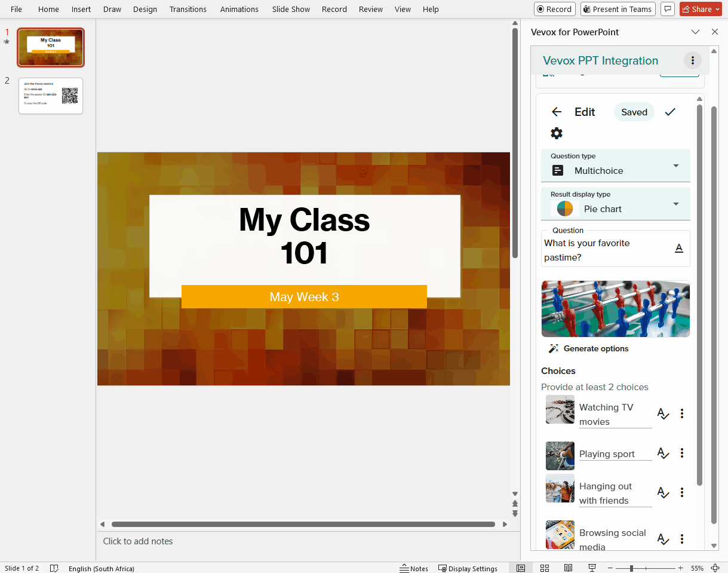Click the back arrow beside Edit
728x573 pixels.
tap(557, 112)
